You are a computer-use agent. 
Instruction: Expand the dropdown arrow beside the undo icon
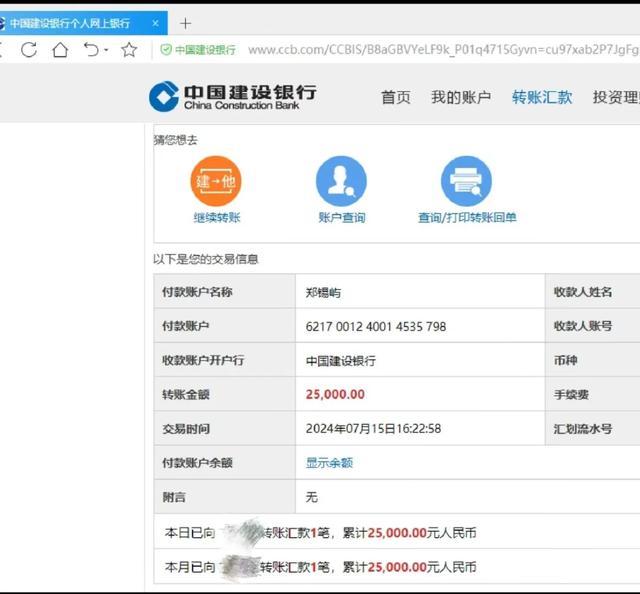click(x=106, y=50)
